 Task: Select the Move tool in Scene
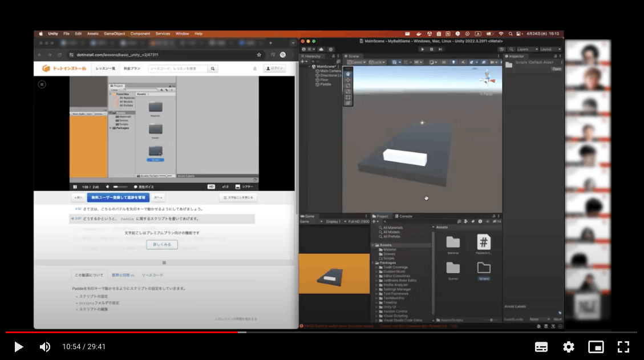pos(348,80)
